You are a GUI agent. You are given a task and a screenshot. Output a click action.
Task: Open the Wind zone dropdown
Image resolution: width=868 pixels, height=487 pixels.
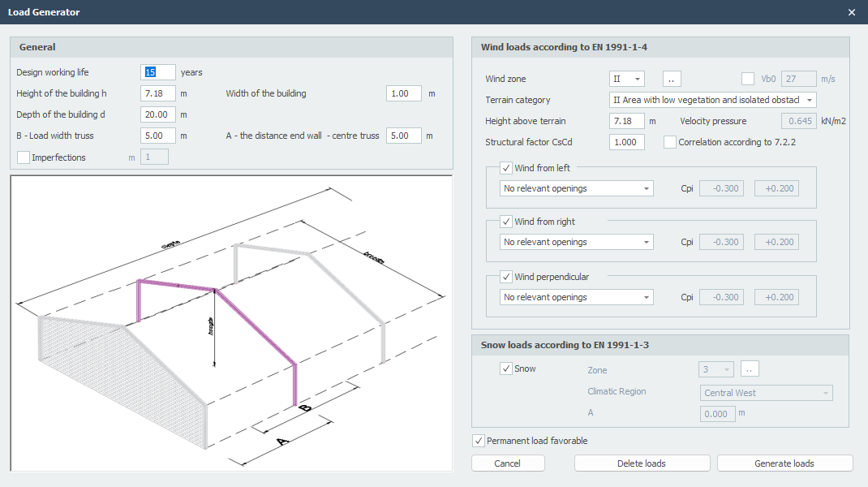tap(626, 79)
